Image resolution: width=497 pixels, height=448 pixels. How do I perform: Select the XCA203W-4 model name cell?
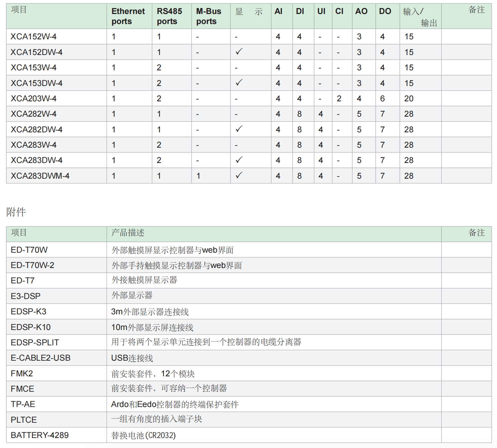click(x=34, y=99)
